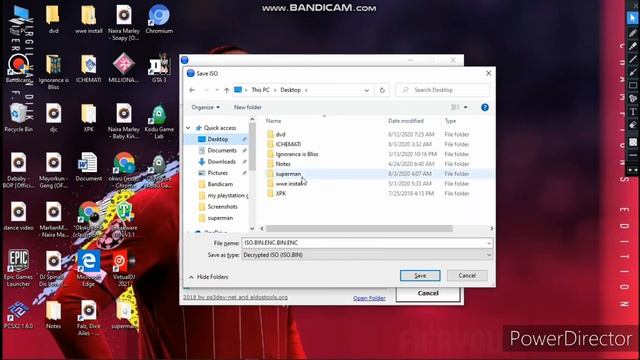Open the File name suggestions dropdown
Screen dimensions: 640x360
tap(489, 243)
